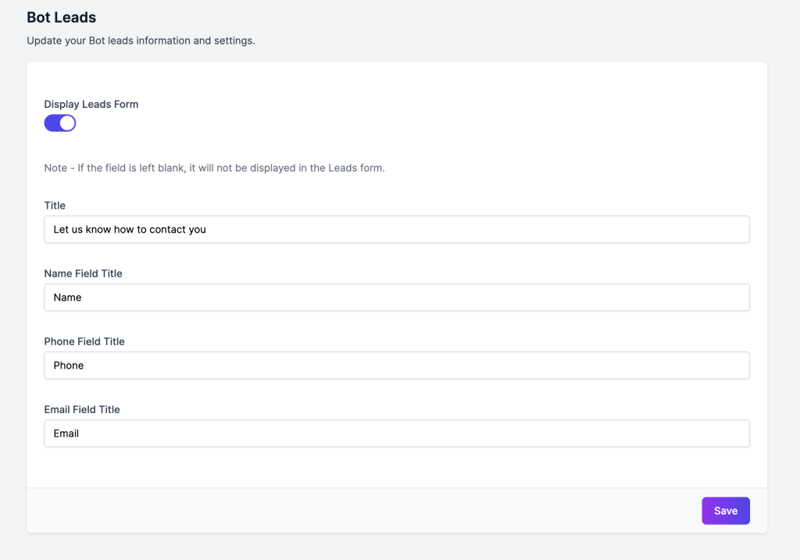Click the 'Title' field label

(55, 205)
